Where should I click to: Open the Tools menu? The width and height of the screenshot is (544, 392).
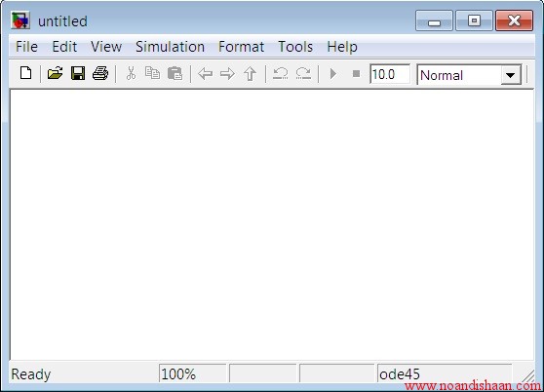[x=295, y=47]
